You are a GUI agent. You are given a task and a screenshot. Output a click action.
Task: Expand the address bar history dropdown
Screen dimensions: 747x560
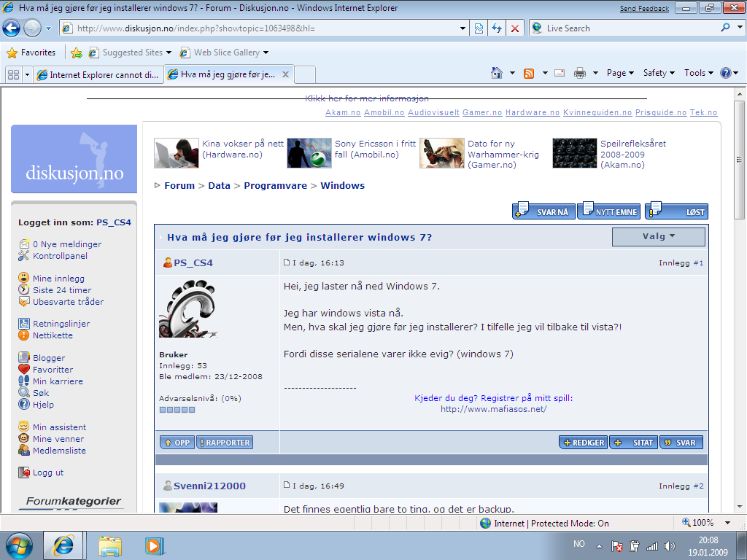point(462,28)
